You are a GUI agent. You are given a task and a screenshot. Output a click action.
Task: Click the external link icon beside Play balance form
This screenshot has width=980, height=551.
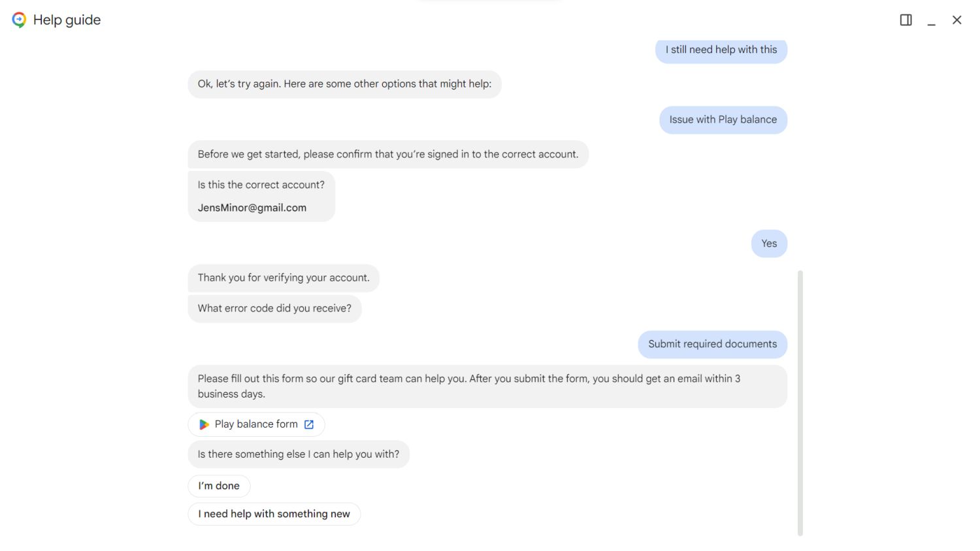point(309,424)
